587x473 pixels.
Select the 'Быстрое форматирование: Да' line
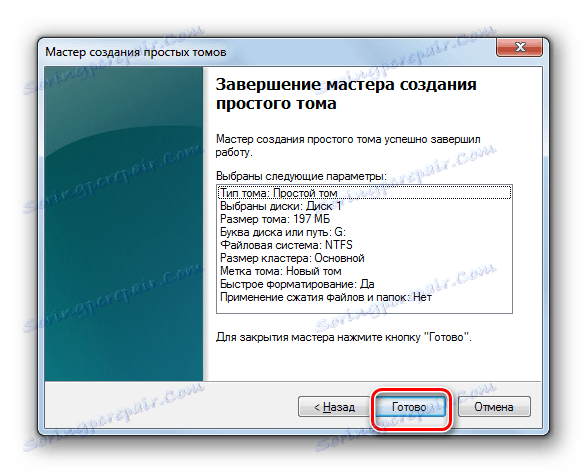(x=364, y=284)
